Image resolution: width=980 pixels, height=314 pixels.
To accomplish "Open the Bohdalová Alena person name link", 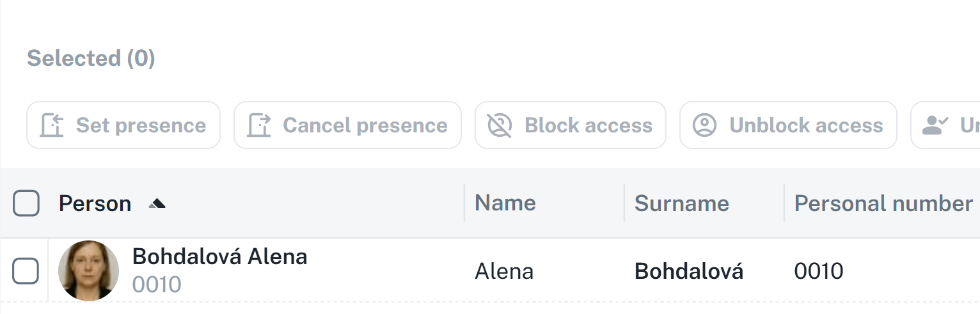I will tap(219, 257).
